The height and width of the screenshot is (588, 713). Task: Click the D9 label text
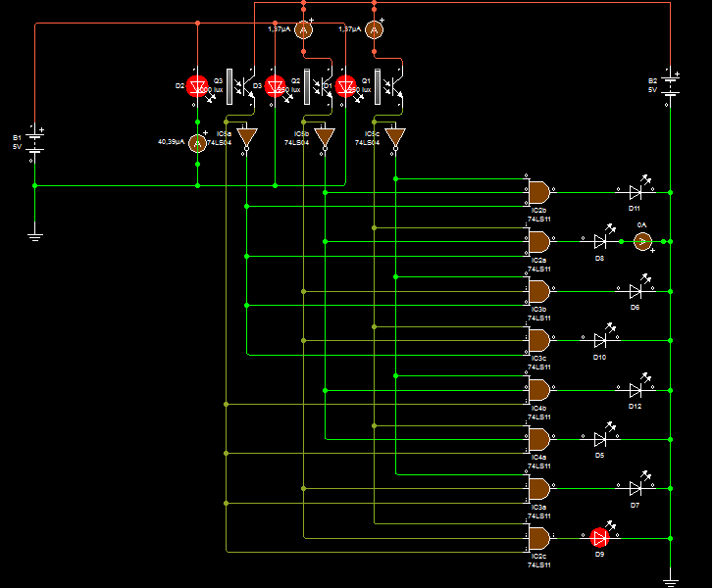(599, 555)
